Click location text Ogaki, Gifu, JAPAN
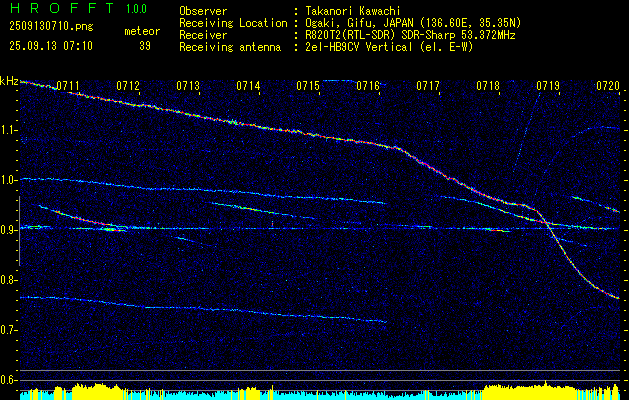The width and height of the screenshot is (629, 400). 357,23
